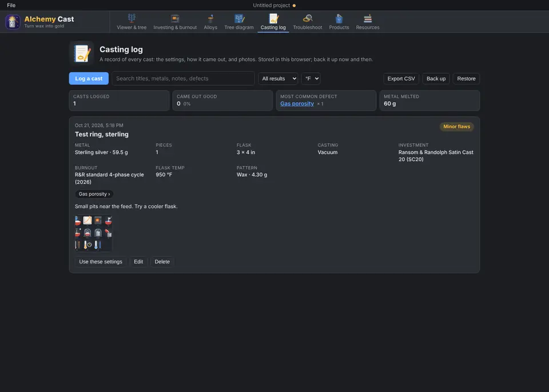This screenshot has height=392, width=549.
Task: Click the Minor flaws badge
Action: click(456, 127)
